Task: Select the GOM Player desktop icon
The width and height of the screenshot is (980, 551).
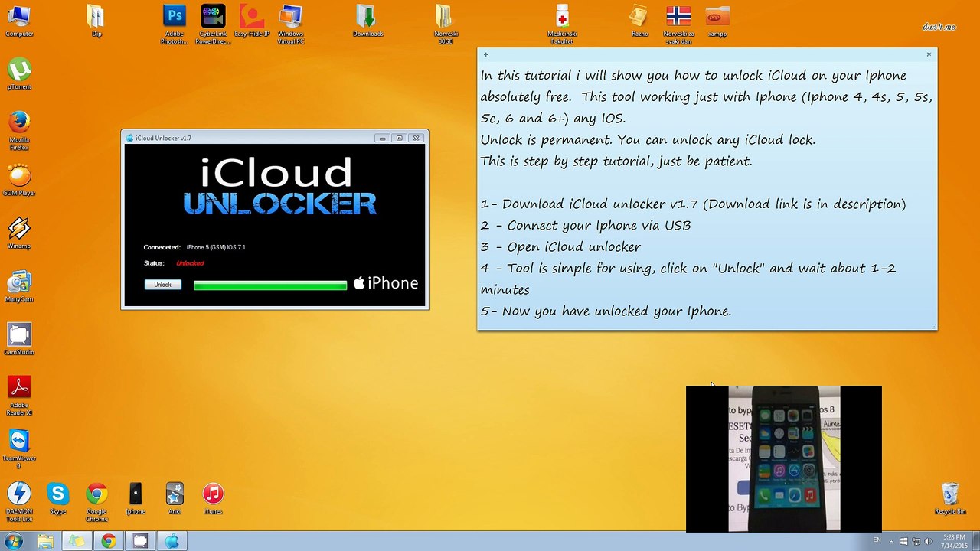Action: [x=19, y=181]
